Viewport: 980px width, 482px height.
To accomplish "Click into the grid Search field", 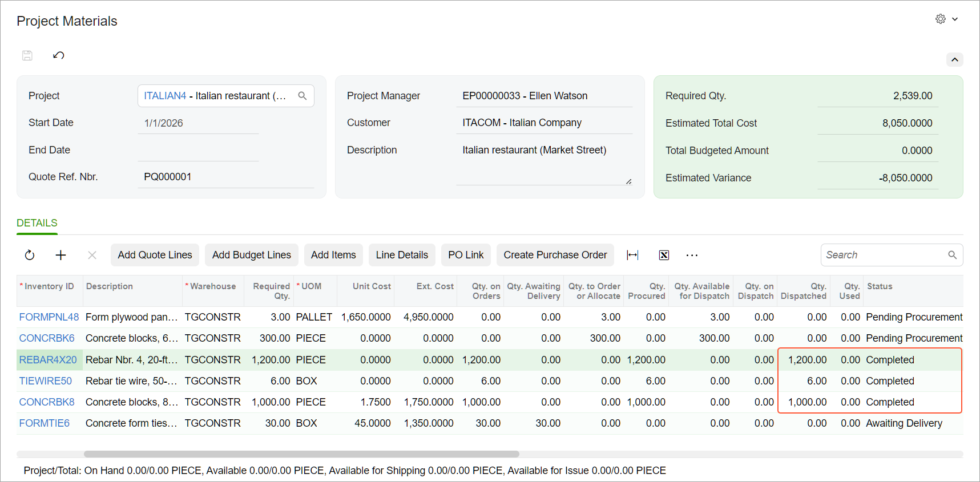I will tap(885, 255).
